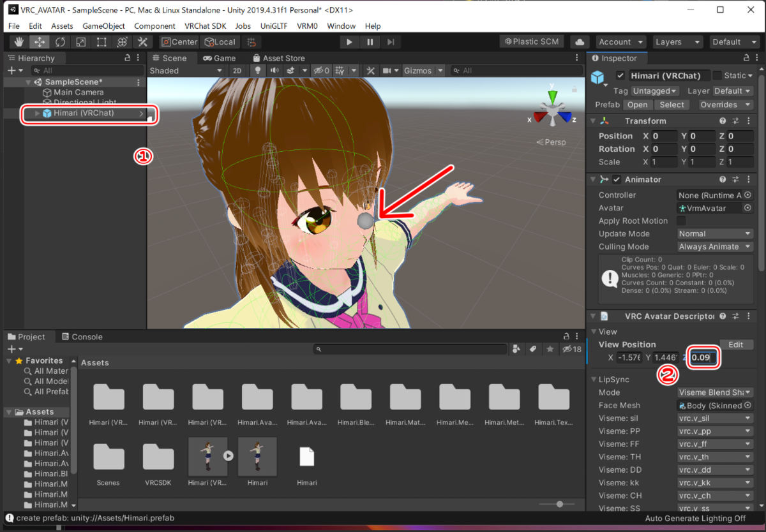This screenshot has height=532, width=766.
Task: Disable the Animator component checkbox
Action: pos(617,179)
